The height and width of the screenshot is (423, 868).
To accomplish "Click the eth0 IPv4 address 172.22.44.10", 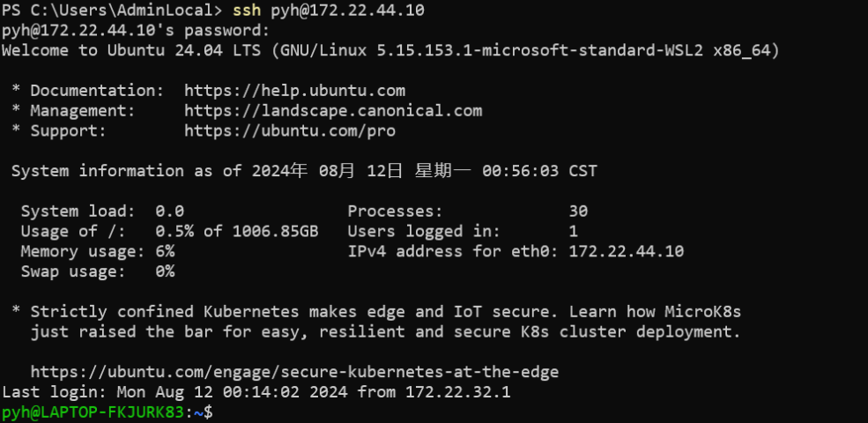I will point(626,252).
